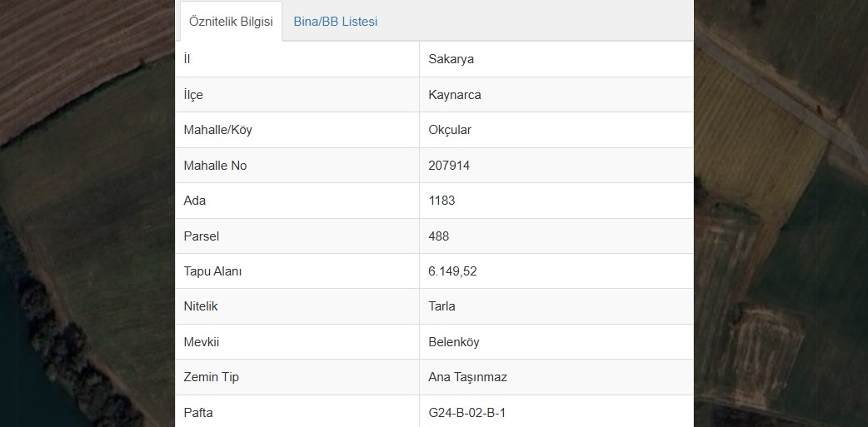Select the Pafta value G24-B-02-B-1
The width and height of the screenshot is (868, 427).
pos(467,413)
